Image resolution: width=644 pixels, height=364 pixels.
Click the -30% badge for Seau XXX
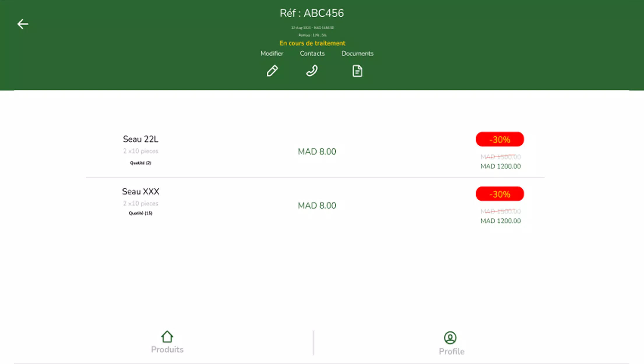[x=500, y=194]
